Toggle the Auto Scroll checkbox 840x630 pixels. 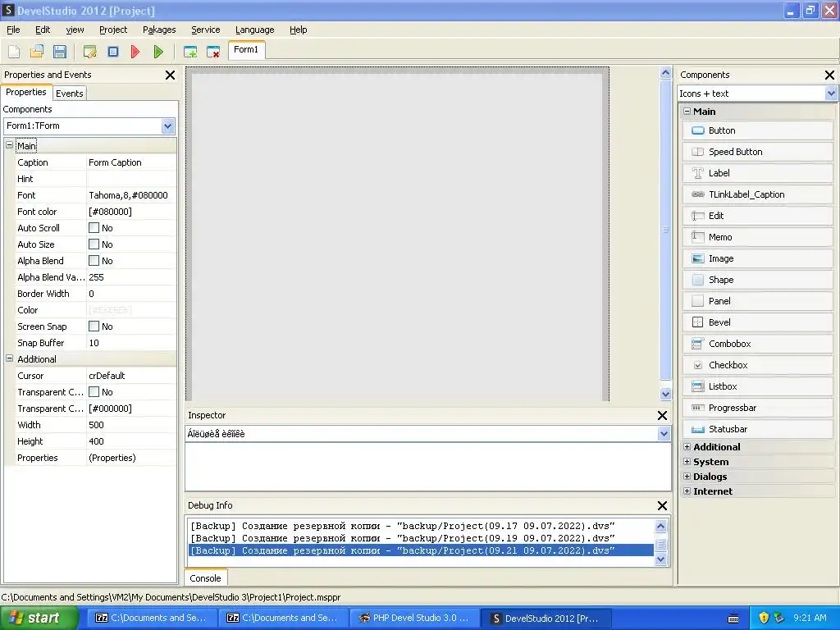(94, 228)
